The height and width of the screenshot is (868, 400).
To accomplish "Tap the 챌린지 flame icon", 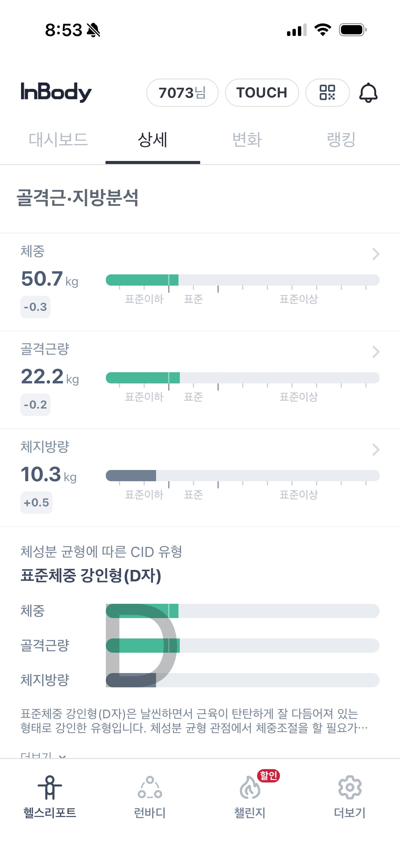I will pos(250,788).
